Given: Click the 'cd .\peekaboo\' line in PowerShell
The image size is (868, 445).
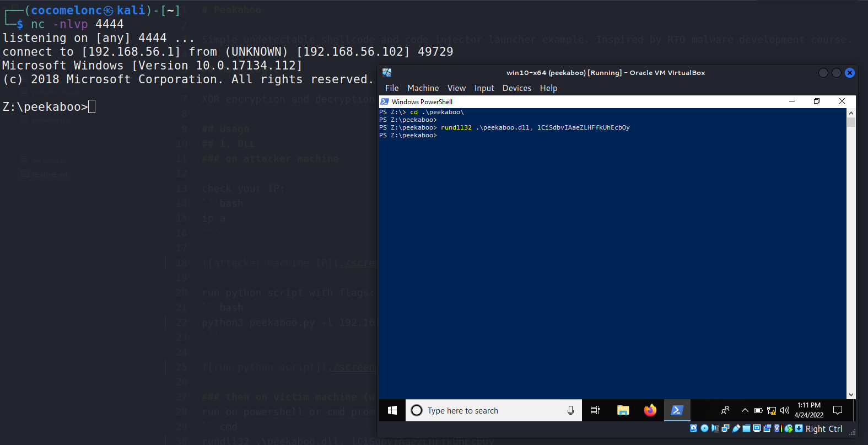Looking at the screenshot, I should [x=422, y=112].
